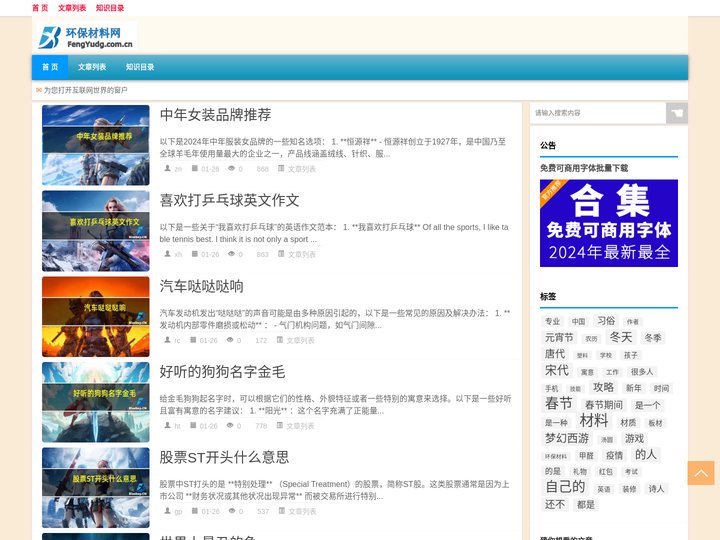The image size is (720, 540).
Task: Click the 免费可商用字体 合集 banner
Action: (609, 223)
